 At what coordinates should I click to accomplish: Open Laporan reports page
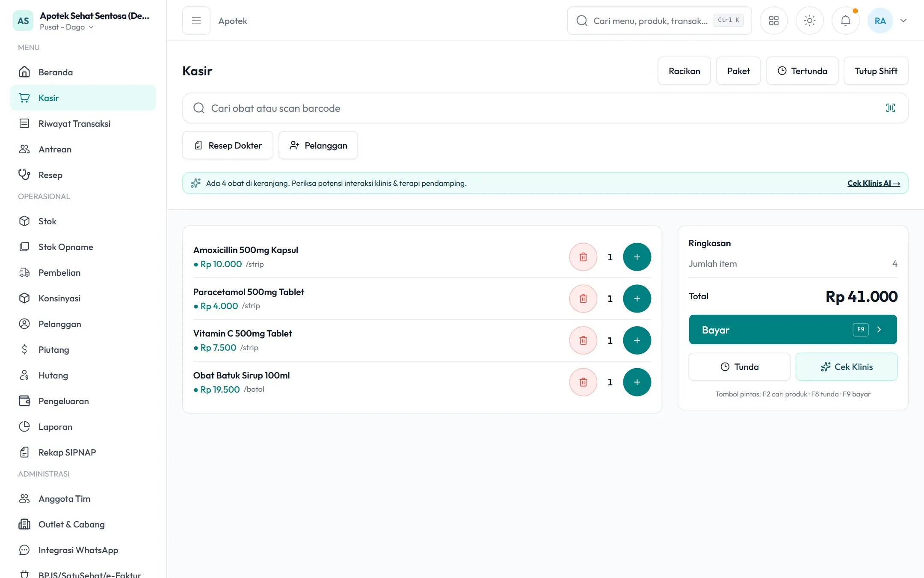[x=83, y=426]
